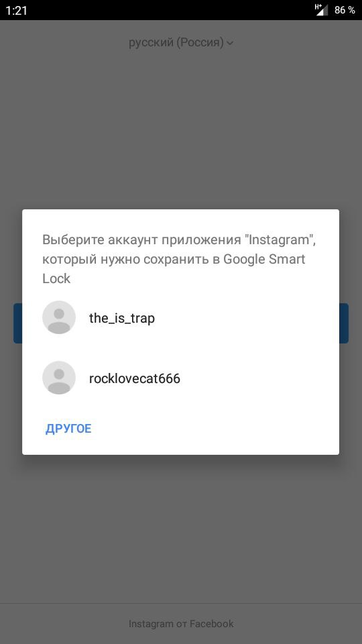Click the Выберите аккаунт heading text
Image resolution: width=362 pixels, height=644 pixels.
99,240
